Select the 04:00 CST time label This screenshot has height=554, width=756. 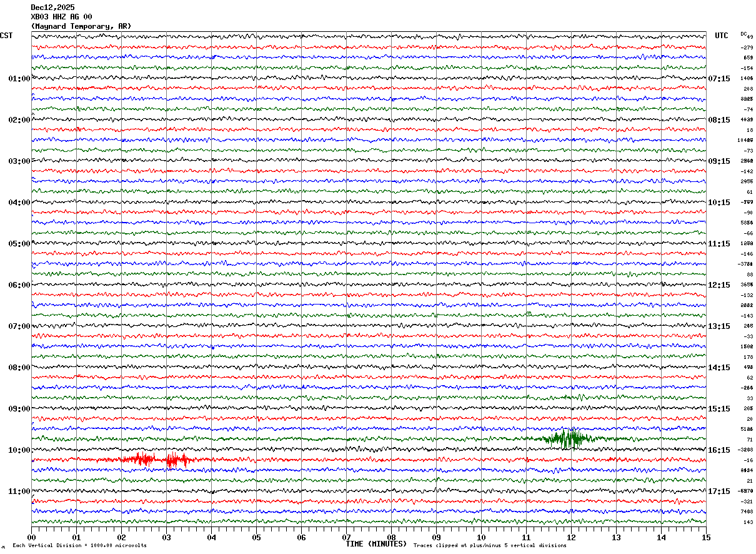click(x=19, y=203)
